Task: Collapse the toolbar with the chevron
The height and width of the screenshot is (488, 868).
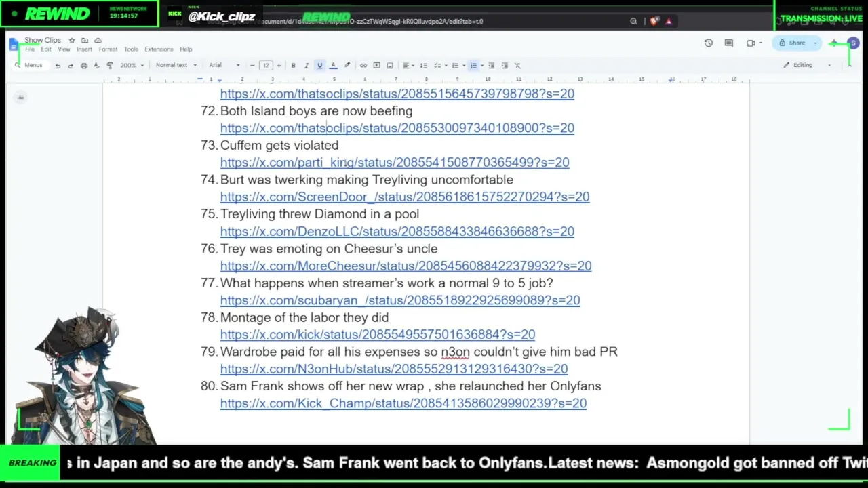Action: coord(849,66)
